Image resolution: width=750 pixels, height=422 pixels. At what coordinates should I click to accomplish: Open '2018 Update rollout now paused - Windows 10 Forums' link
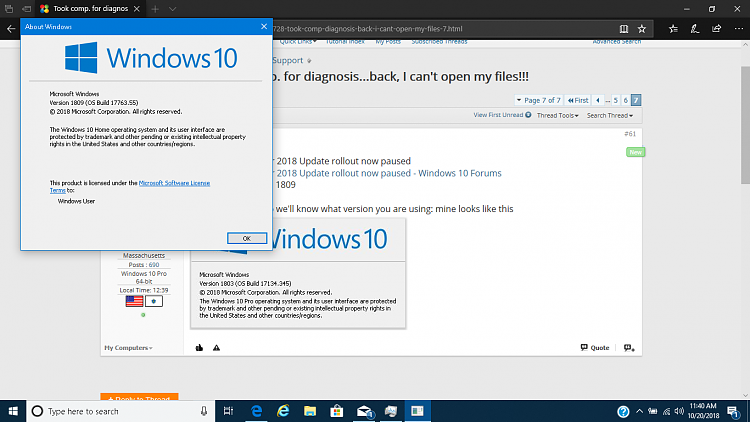point(389,173)
